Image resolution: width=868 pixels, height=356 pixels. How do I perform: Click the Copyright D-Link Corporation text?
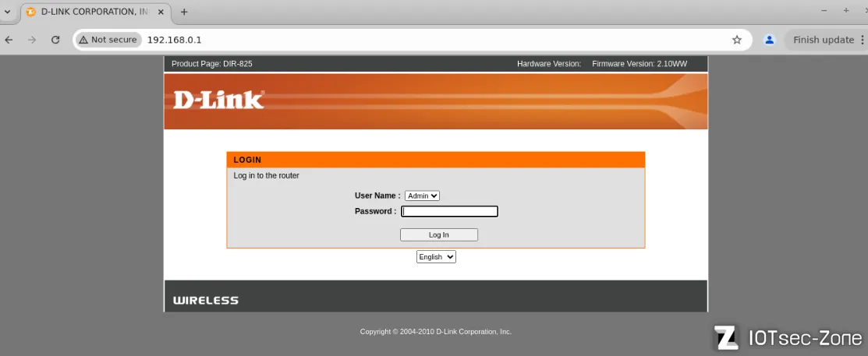pos(436,332)
